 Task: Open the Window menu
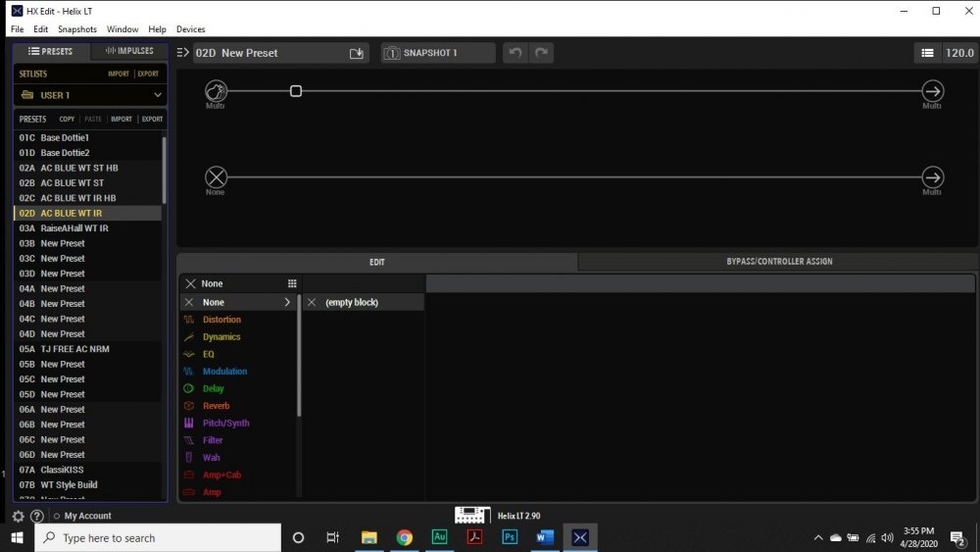[122, 28]
